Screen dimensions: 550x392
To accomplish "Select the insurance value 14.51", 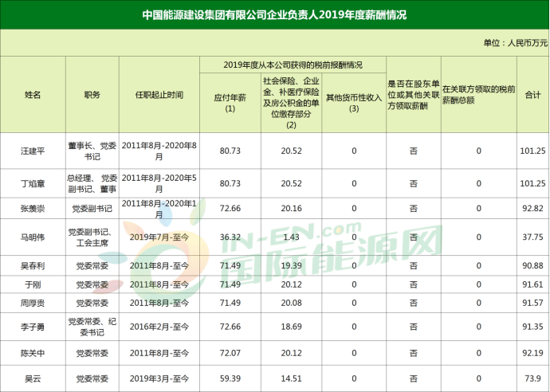I will pyautogui.click(x=291, y=378).
